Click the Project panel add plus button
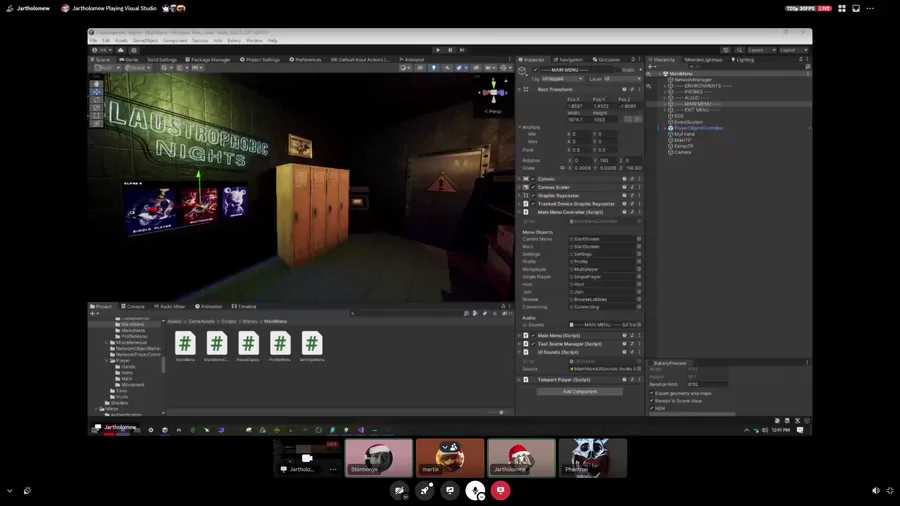Image resolution: width=900 pixels, height=506 pixels. tap(93, 313)
